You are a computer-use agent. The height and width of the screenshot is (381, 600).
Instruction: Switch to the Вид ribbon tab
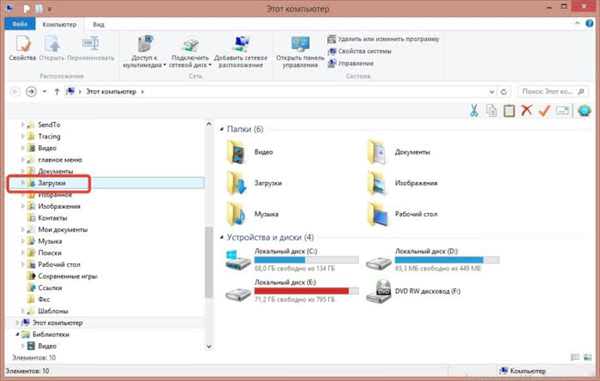[x=98, y=24]
